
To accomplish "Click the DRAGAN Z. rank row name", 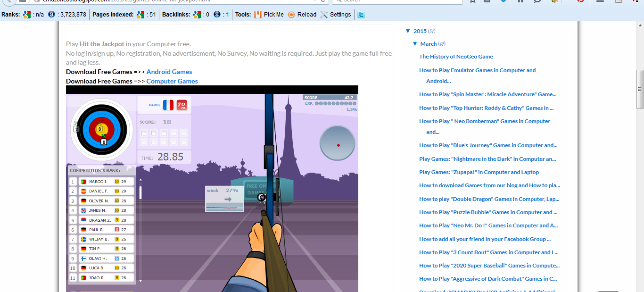I will tap(100, 220).
